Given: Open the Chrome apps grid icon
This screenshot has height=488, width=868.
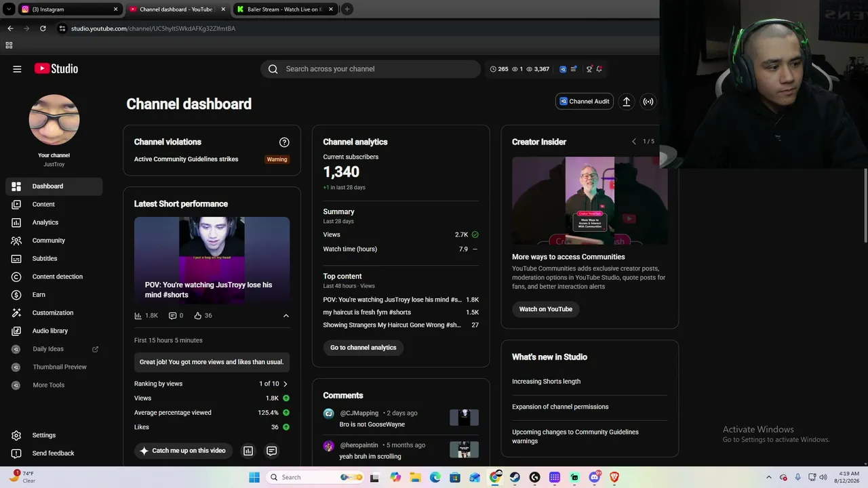Looking at the screenshot, I should click(9, 45).
